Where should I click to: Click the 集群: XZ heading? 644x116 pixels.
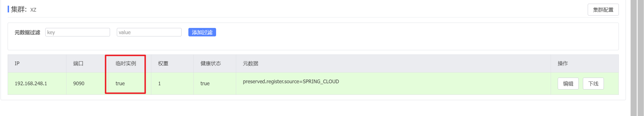coord(23,10)
